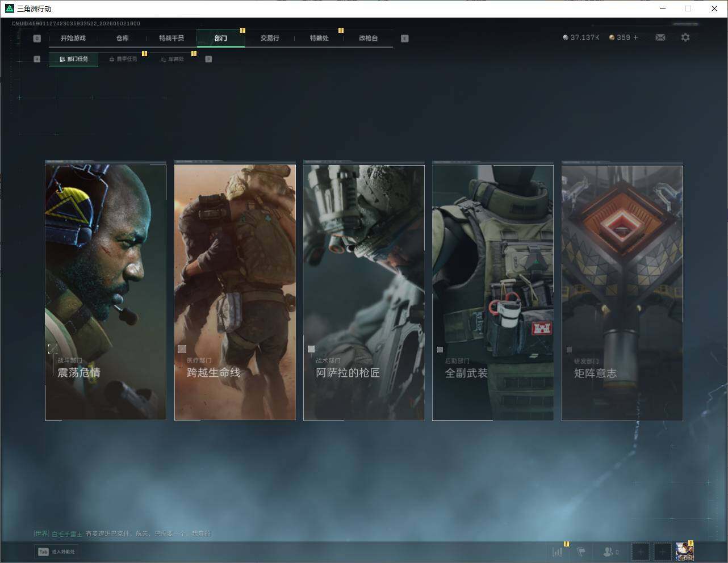Screen dimensions: 728x563
Task: Open the 阿萨拉的枪匠 tactical department card
Action: pyautogui.click(x=364, y=292)
